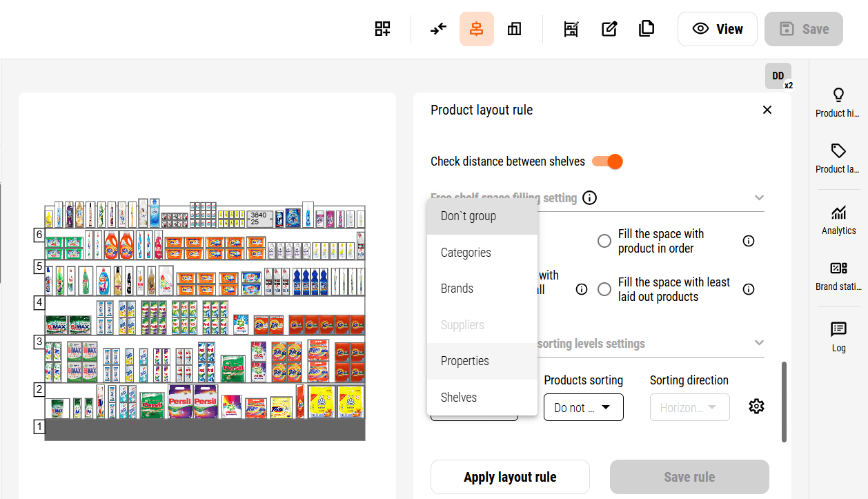Open the Log panel

coord(838,336)
